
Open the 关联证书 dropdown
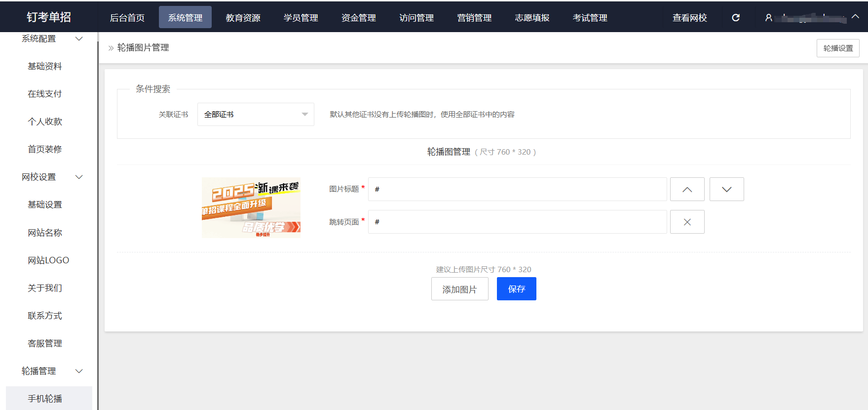(x=256, y=115)
